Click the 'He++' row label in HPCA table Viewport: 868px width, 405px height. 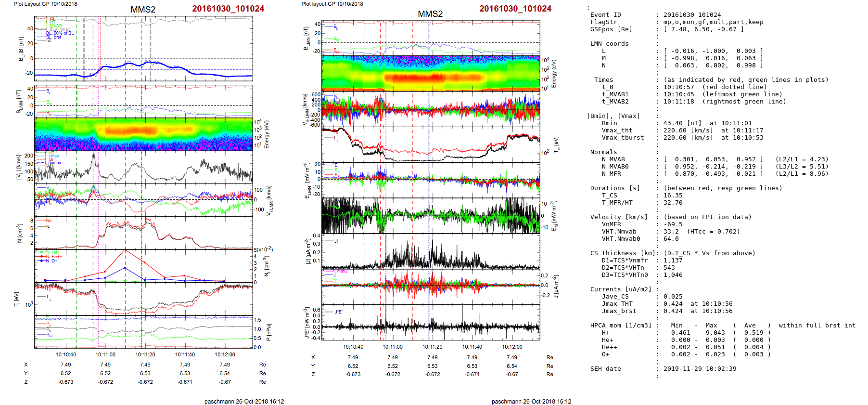[x=609, y=347]
